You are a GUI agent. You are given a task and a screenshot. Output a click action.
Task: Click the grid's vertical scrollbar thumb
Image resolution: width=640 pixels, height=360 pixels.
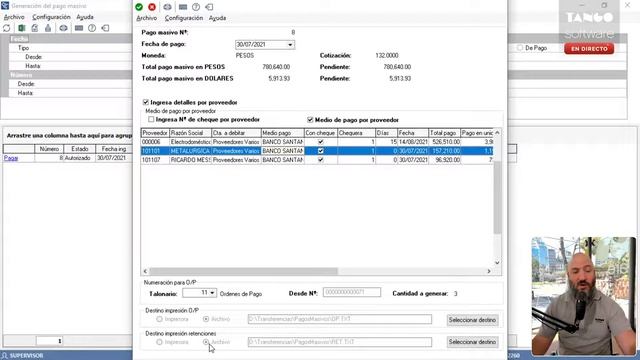(497, 198)
